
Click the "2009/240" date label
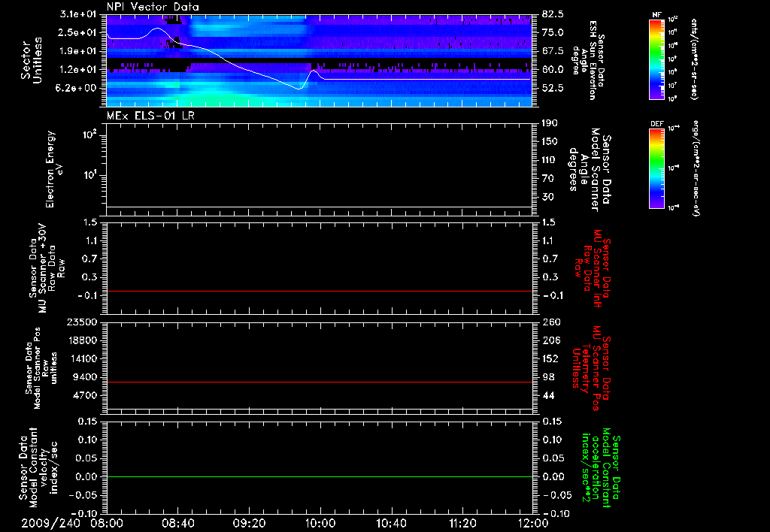[x=50, y=523]
